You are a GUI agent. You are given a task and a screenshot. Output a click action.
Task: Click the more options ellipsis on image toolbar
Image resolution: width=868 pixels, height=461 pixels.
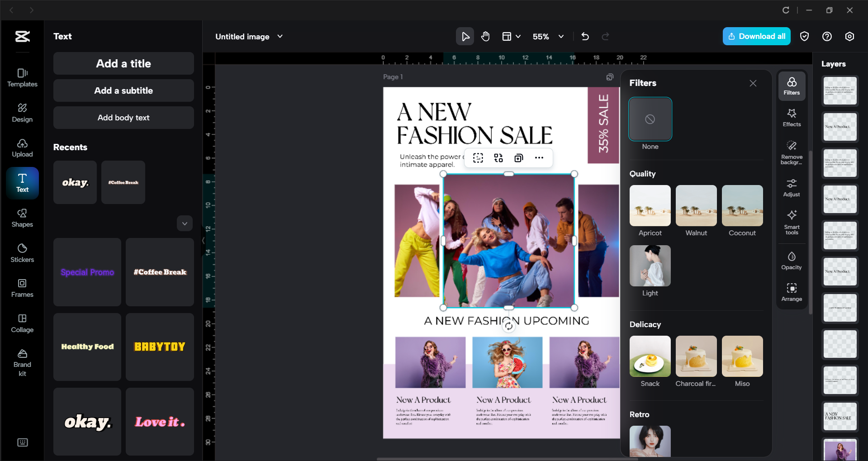pos(539,158)
